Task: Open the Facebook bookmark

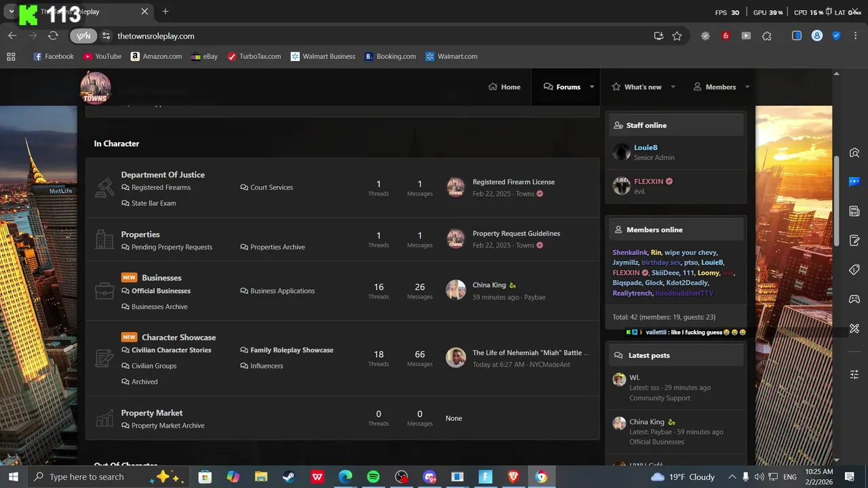Action: (54, 56)
